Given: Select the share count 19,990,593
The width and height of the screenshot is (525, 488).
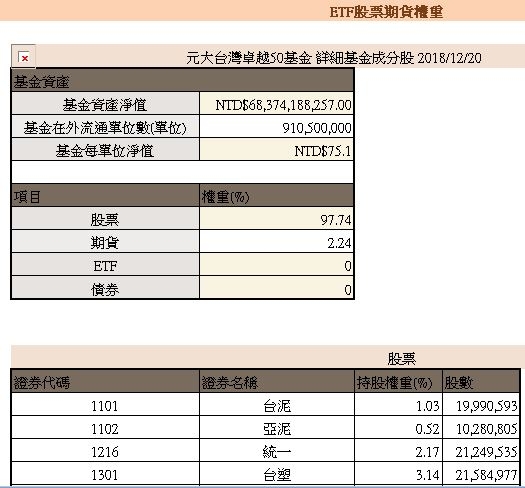Looking at the screenshot, I should pos(486,406).
